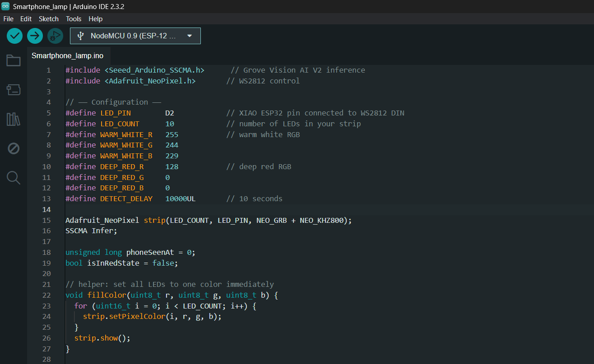The width and height of the screenshot is (594, 364).
Task: Place cursor on empty line 14
Action: click(x=181, y=210)
